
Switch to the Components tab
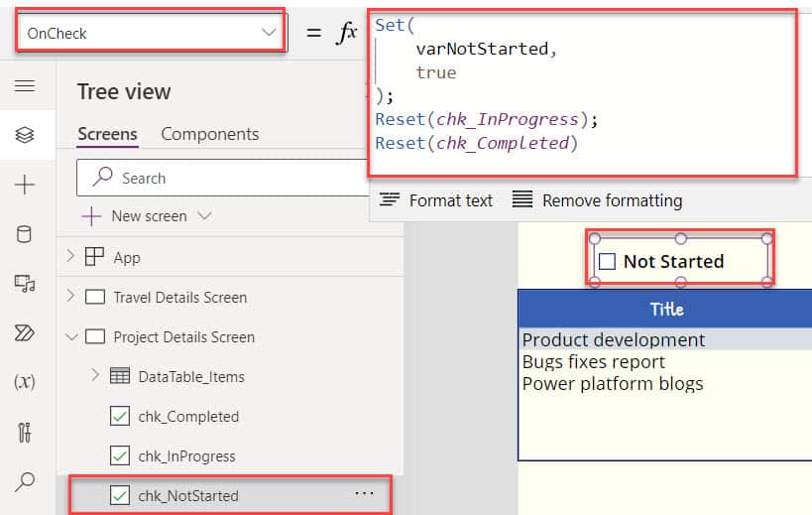tap(210, 134)
